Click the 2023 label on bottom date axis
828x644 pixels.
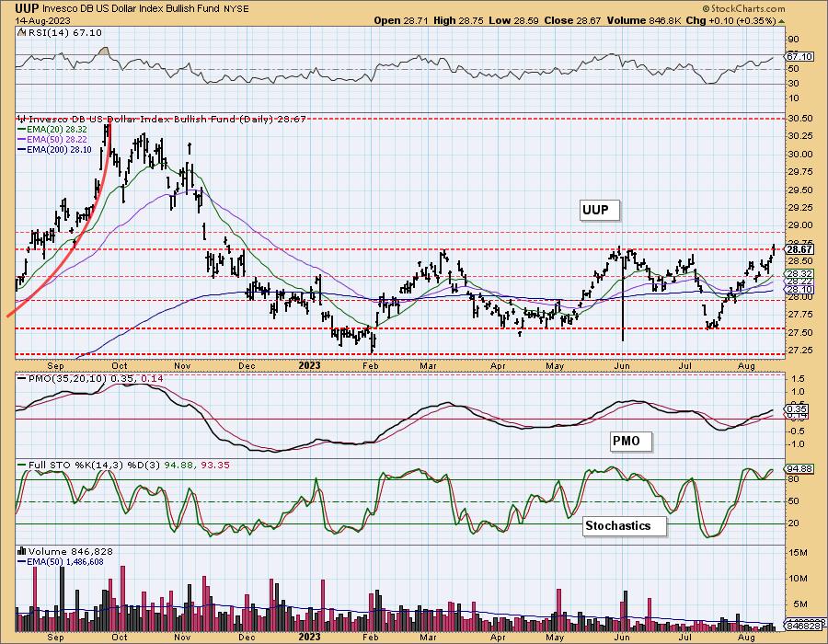309,638
